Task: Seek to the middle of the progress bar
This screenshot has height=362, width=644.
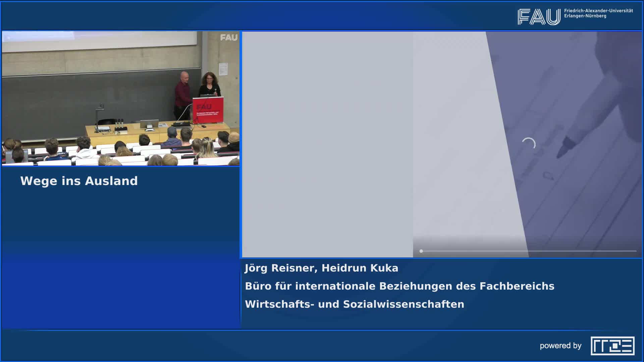Action: pyautogui.click(x=529, y=251)
